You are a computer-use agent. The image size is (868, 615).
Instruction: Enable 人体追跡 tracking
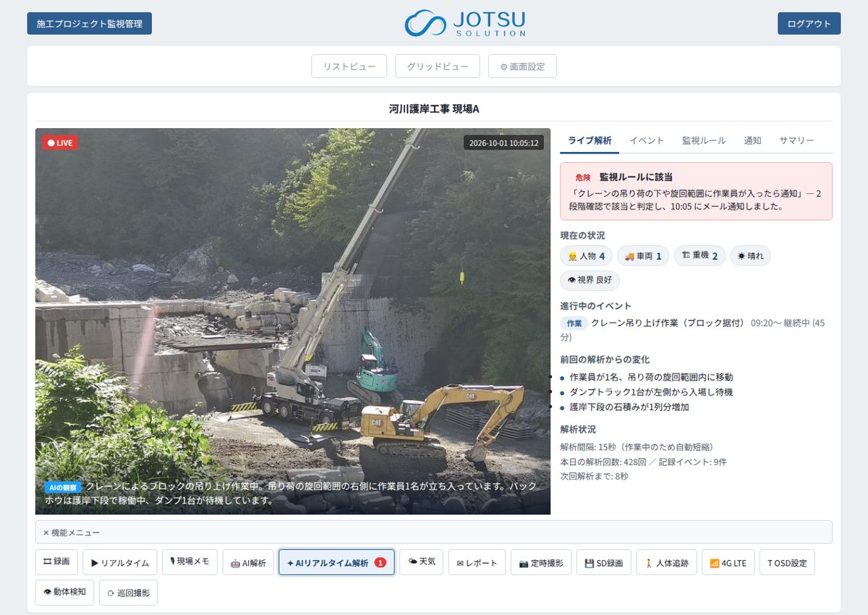[x=666, y=562]
